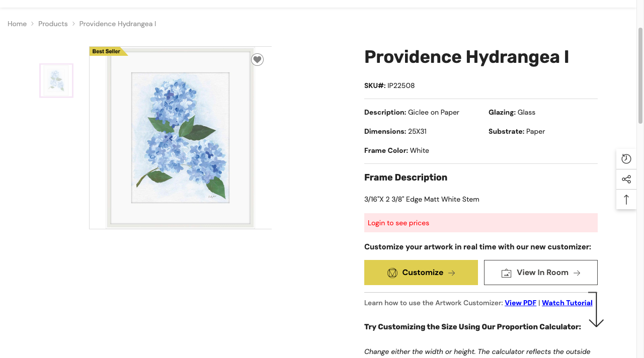Open the View PDF link
644x358 pixels.
coord(520,303)
